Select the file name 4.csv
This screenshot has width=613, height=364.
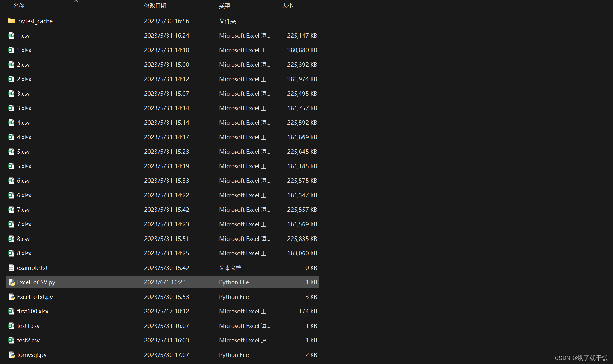tap(23, 123)
